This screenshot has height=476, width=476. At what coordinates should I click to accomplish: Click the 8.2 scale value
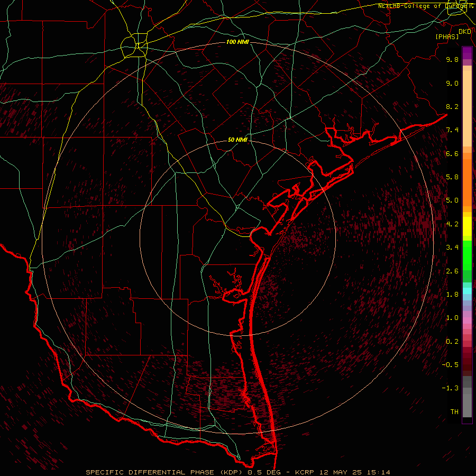(x=452, y=106)
